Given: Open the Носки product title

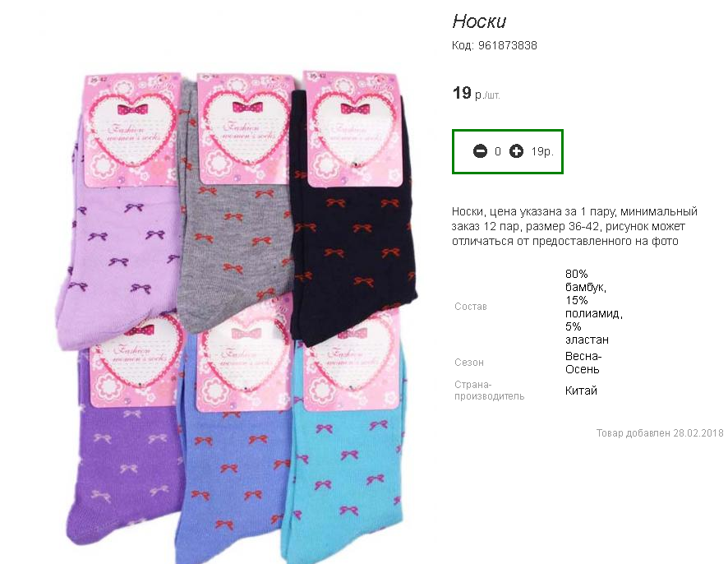Looking at the screenshot, I should [479, 21].
